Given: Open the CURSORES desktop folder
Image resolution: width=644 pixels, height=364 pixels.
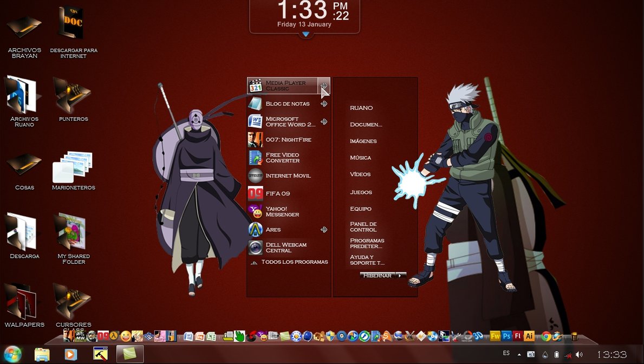Looking at the screenshot, I should click(x=73, y=303).
